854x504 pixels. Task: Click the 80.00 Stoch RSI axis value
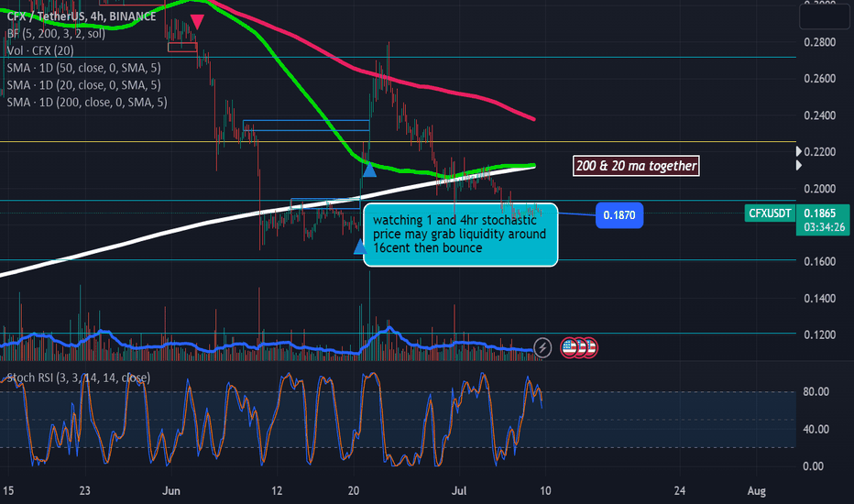(816, 392)
